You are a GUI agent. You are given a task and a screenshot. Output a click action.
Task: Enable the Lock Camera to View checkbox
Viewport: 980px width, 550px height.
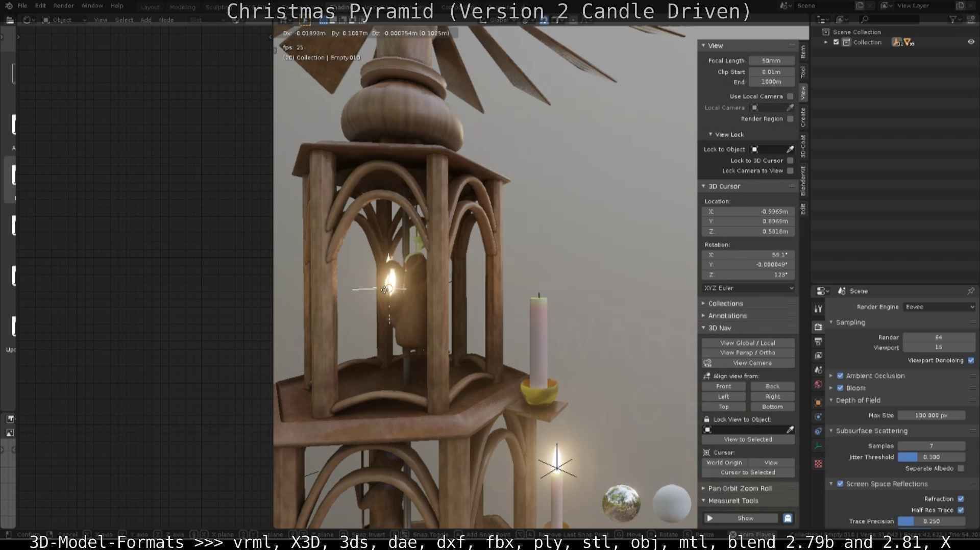(x=790, y=171)
